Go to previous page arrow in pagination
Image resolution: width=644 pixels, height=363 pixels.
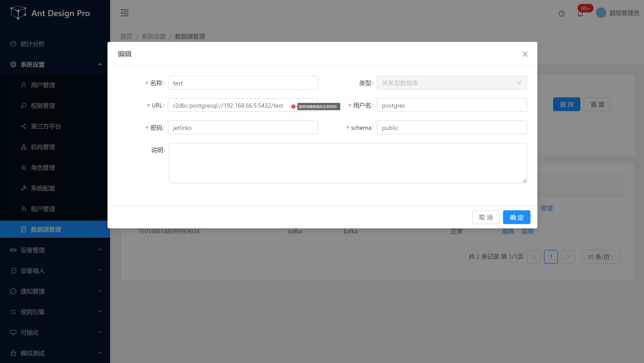534,257
